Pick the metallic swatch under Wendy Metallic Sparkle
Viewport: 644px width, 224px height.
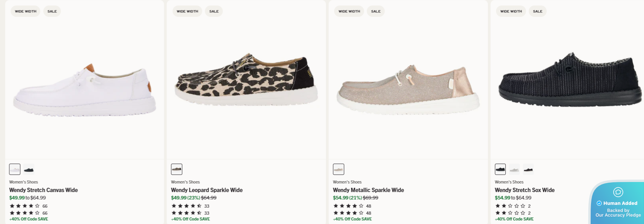click(339, 169)
